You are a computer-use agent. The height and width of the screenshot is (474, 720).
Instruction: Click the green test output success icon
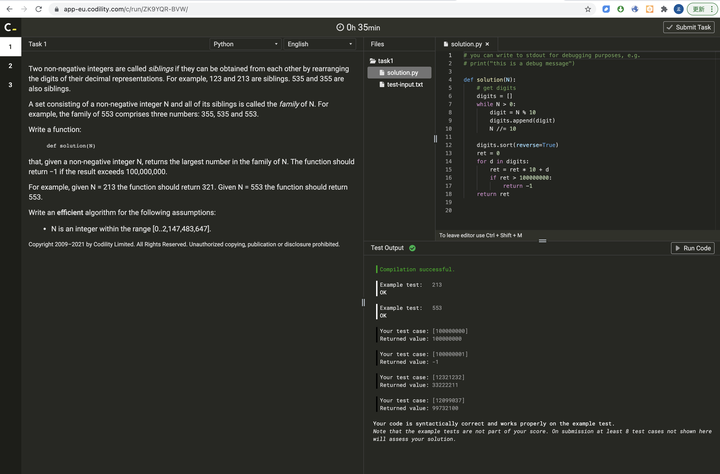[412, 248]
